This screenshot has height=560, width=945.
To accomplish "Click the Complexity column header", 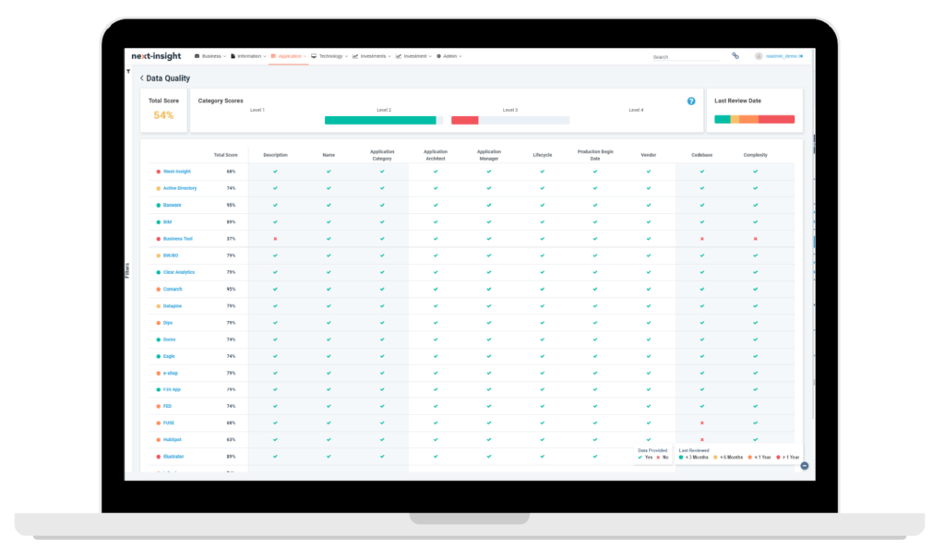I will point(755,155).
